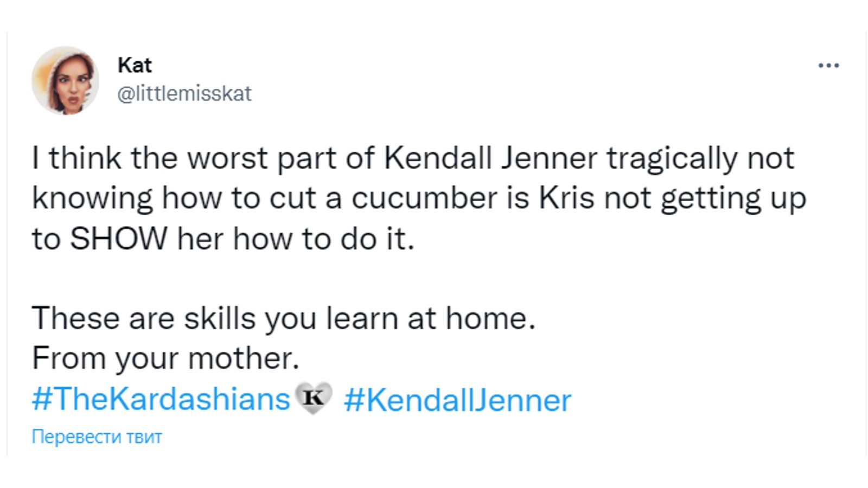Click the word "tragically" in the tweet

672,158
